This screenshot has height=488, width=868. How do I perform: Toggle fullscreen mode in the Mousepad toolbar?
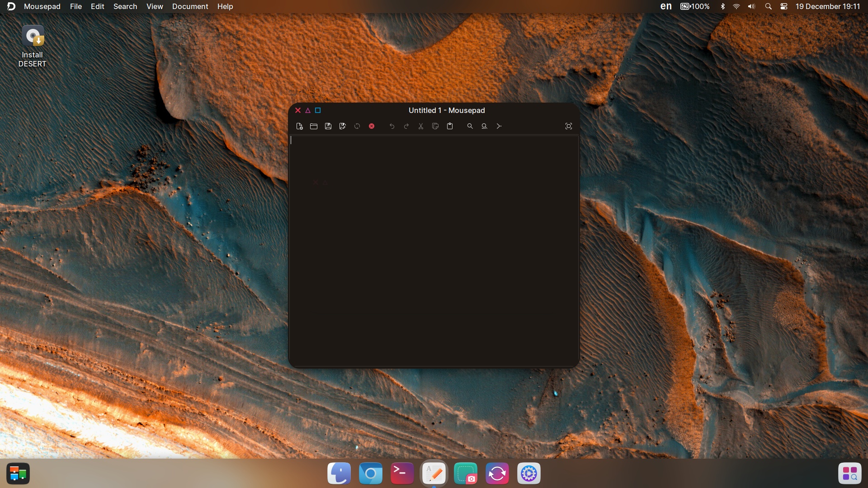tap(569, 127)
